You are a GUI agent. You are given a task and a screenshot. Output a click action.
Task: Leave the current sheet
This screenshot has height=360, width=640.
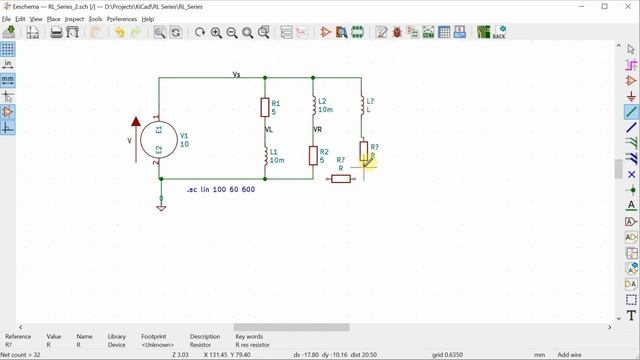click(302, 32)
